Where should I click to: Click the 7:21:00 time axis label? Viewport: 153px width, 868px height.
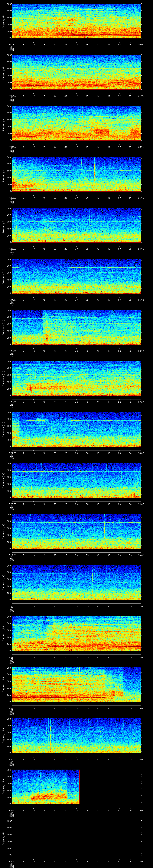pos(12,147)
